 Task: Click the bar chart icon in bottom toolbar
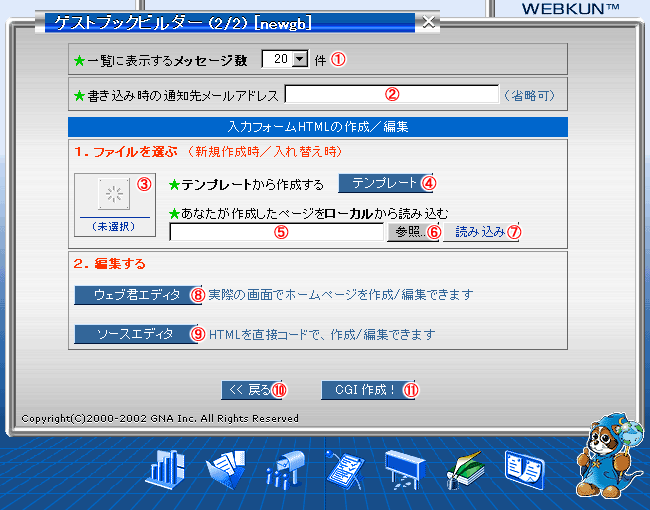pyautogui.click(x=166, y=469)
